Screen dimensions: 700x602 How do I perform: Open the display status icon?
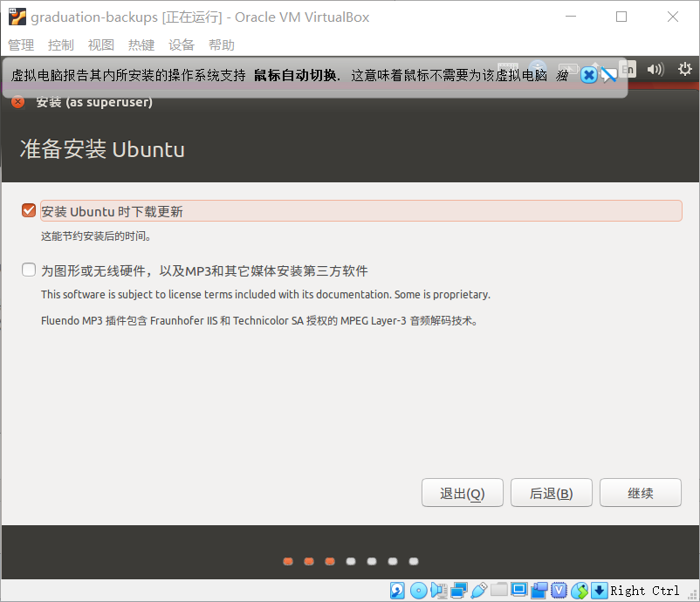[519, 590]
